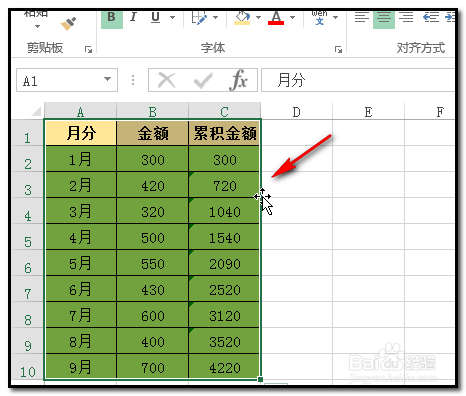Click cell 3月
Image resolution: width=466 pixels, height=396 pixels.
[81, 211]
